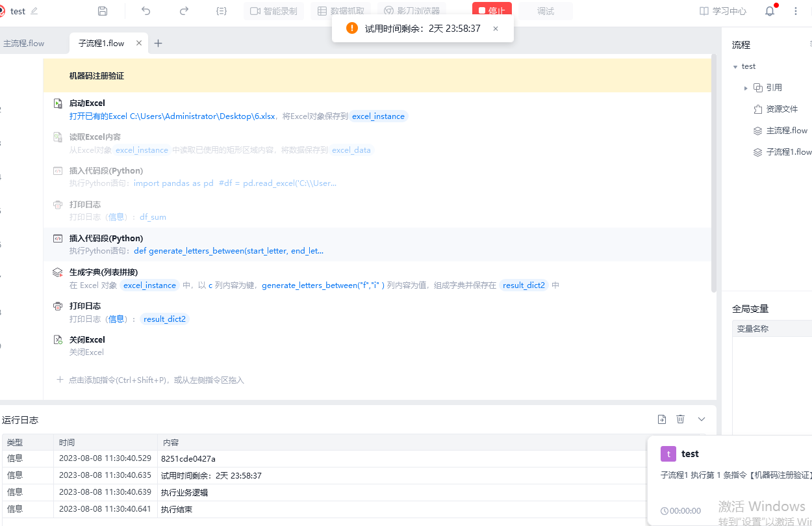Screen dimensions: 812x526
Task: Click printer icon of 打印日志 result_dict2 step
Action: click(x=58, y=306)
